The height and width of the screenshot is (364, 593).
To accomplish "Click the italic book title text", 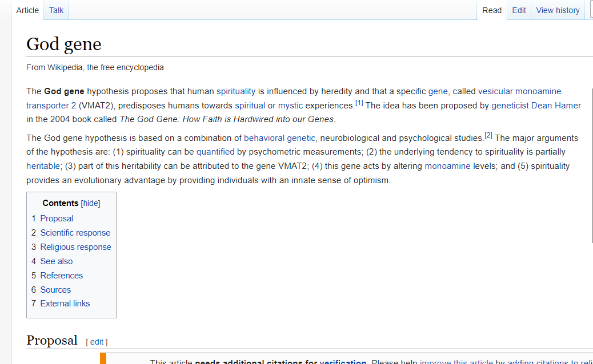I will (x=227, y=119).
